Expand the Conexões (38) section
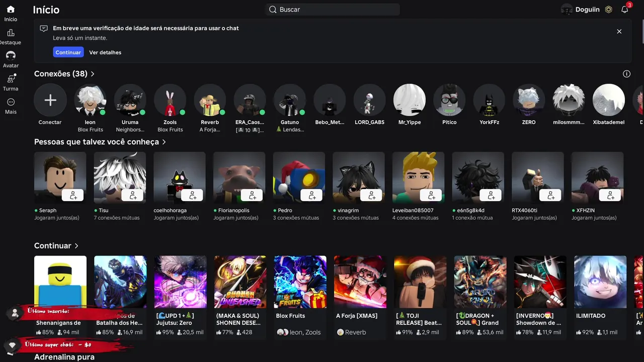644x362 pixels. point(64,74)
